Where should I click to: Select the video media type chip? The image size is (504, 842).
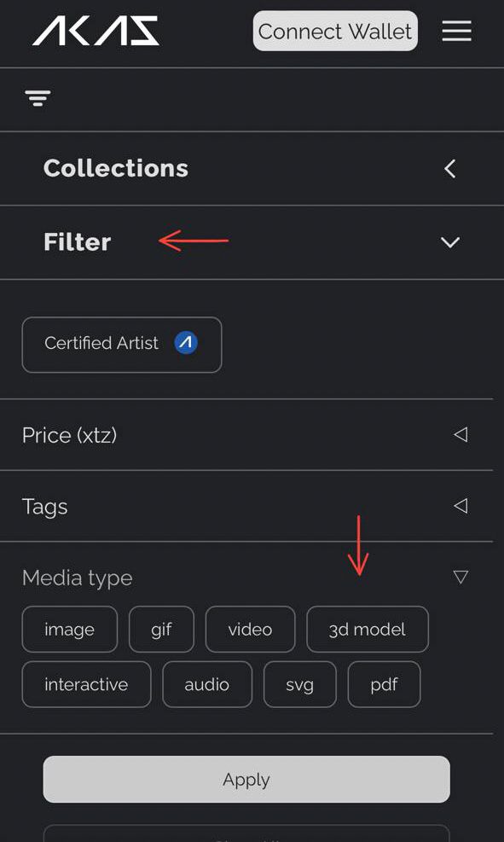point(250,630)
